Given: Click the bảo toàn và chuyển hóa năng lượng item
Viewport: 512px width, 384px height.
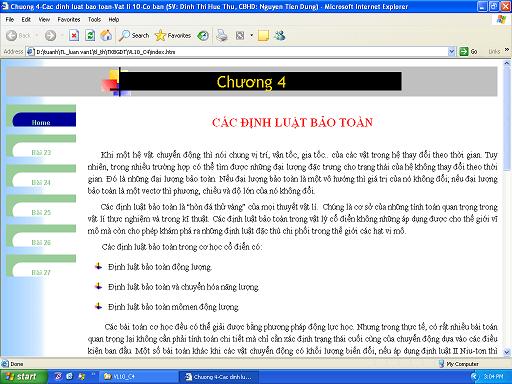Looking at the screenshot, I should click(x=183, y=287).
